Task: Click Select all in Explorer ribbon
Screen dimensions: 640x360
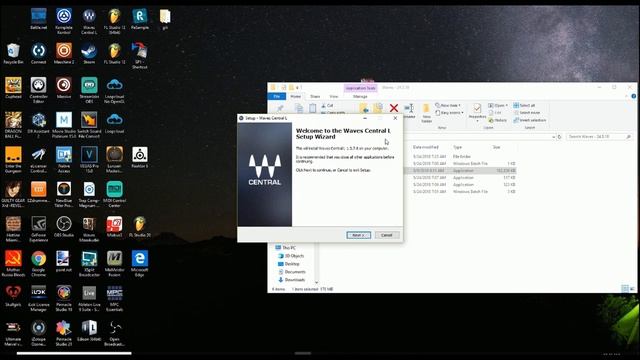Action: pos(524,105)
